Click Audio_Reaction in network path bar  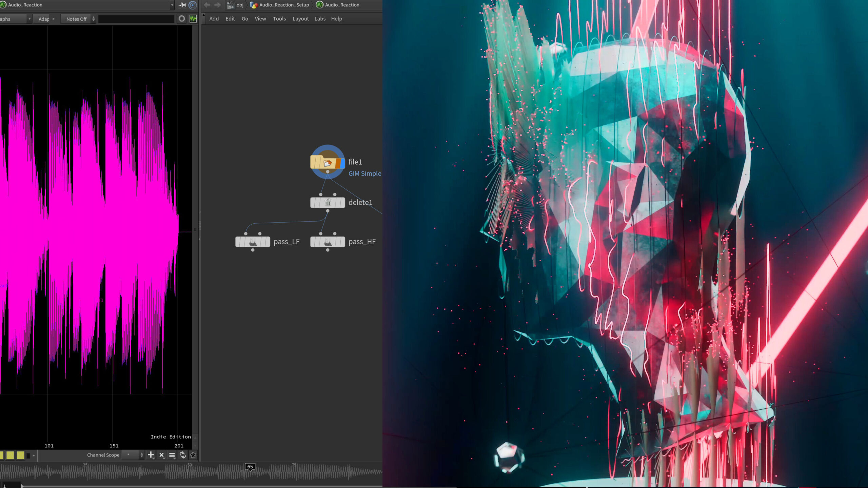342,5
